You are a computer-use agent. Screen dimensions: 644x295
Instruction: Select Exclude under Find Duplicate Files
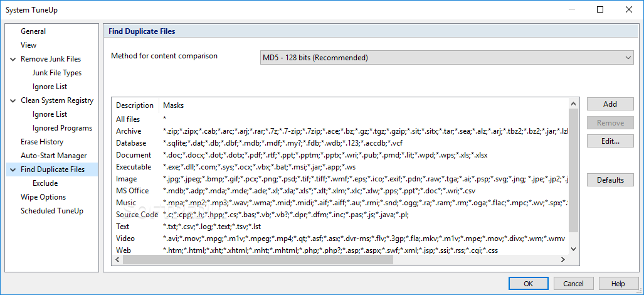(45, 183)
